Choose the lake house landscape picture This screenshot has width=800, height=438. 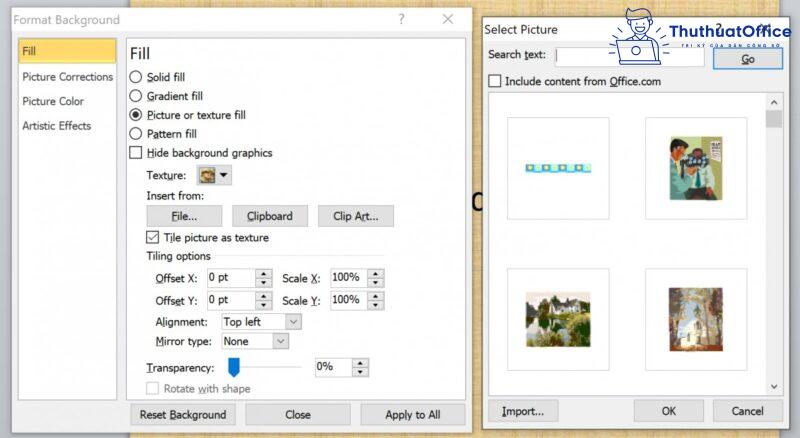tap(558, 318)
